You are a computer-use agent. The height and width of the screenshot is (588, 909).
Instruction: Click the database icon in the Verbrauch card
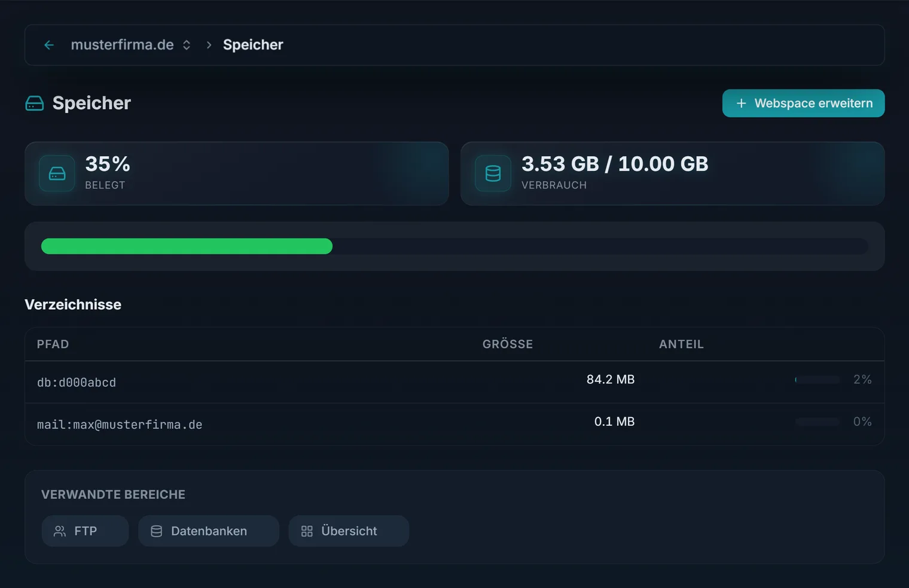point(493,173)
